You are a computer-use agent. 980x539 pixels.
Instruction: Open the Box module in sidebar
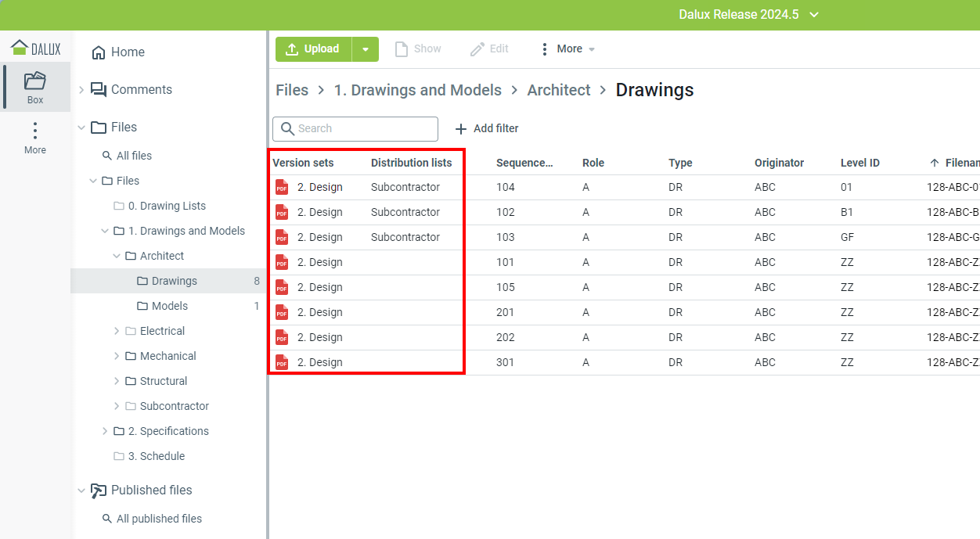point(35,85)
